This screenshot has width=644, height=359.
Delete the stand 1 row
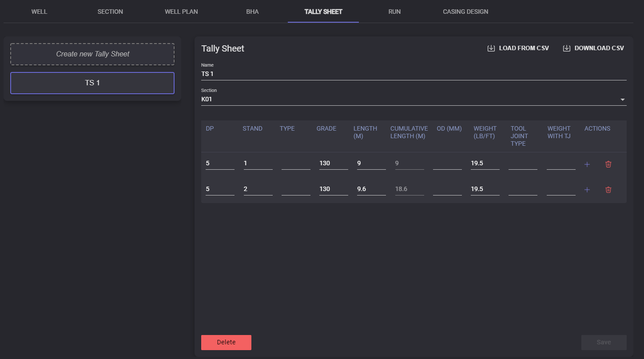(x=608, y=164)
